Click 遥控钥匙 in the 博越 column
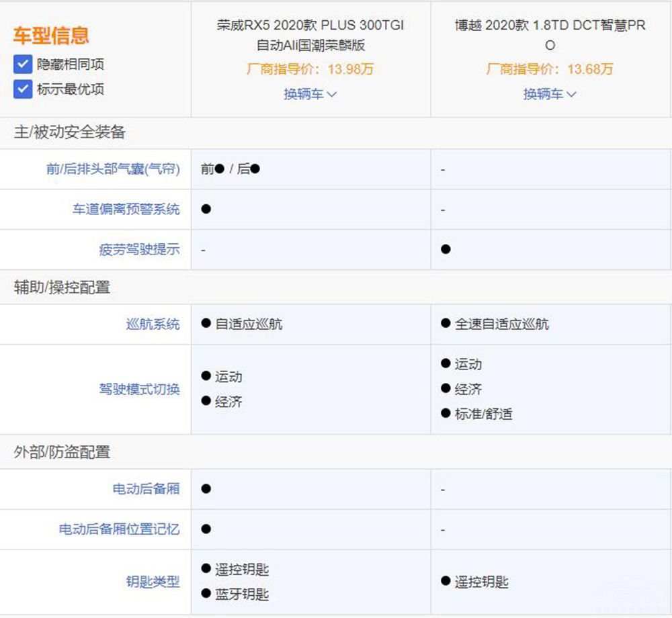 pos(481,582)
